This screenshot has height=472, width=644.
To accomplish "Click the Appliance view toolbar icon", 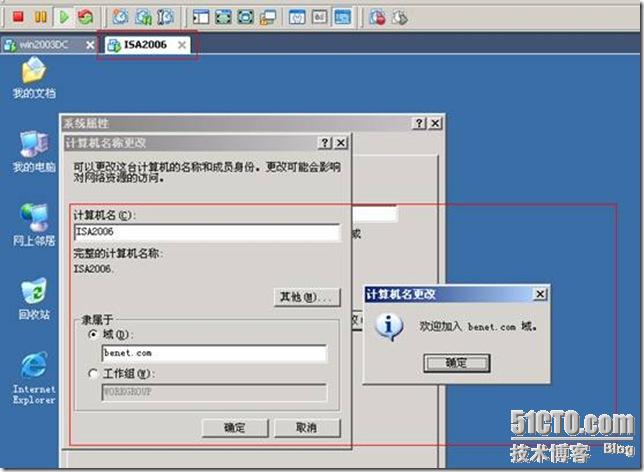I will tap(320, 17).
